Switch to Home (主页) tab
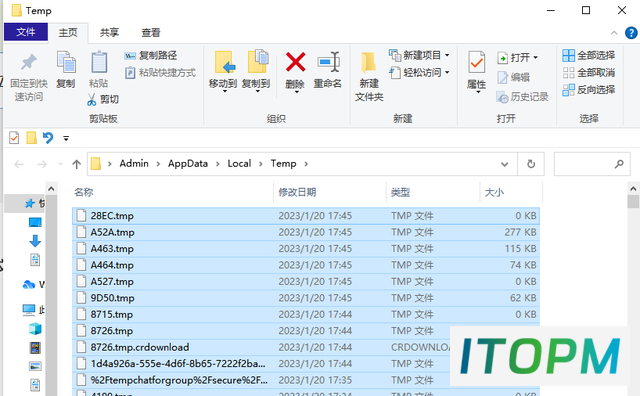This screenshot has width=640, height=396. point(68,33)
